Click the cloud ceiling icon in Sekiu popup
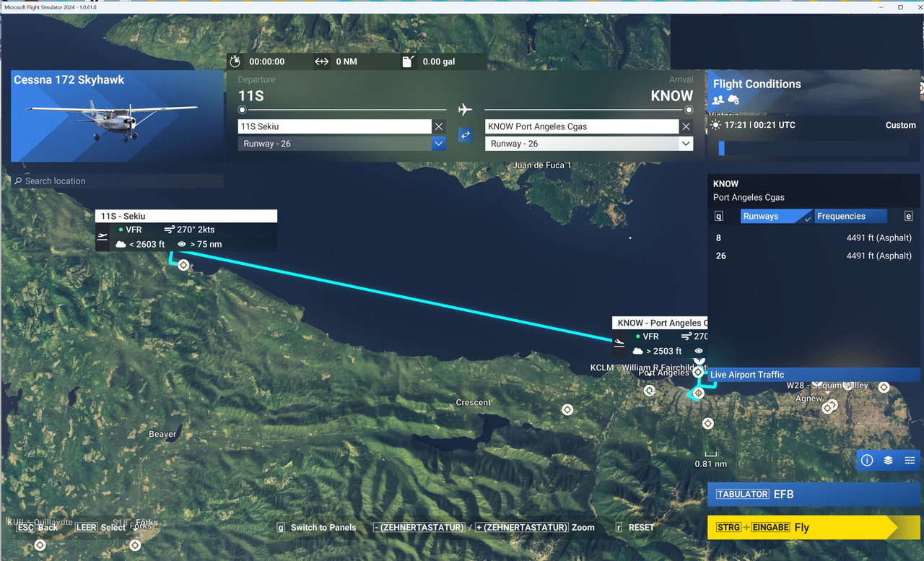The width and height of the screenshot is (924, 561). [x=121, y=244]
